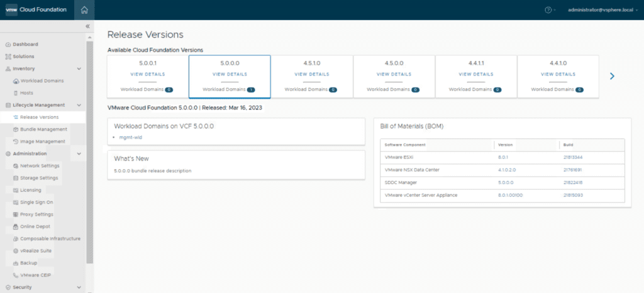Open Network Settings in the sidebar
The height and width of the screenshot is (293, 644).
(40, 166)
